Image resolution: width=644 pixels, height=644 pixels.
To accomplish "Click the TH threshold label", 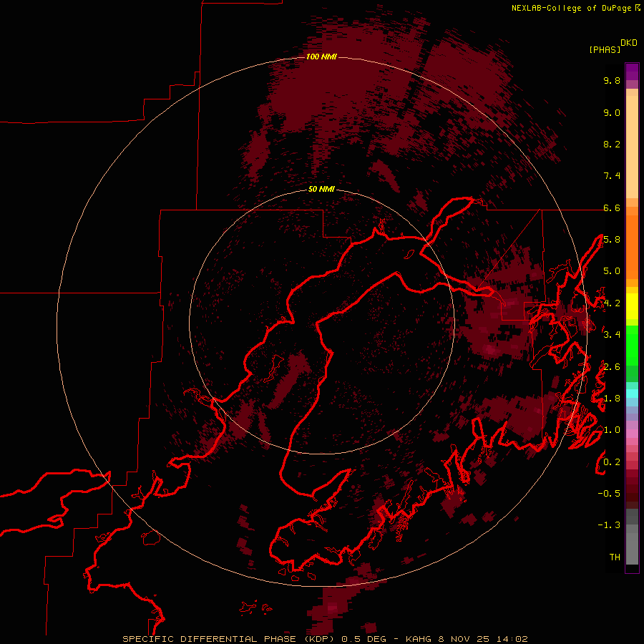I will pos(615,557).
